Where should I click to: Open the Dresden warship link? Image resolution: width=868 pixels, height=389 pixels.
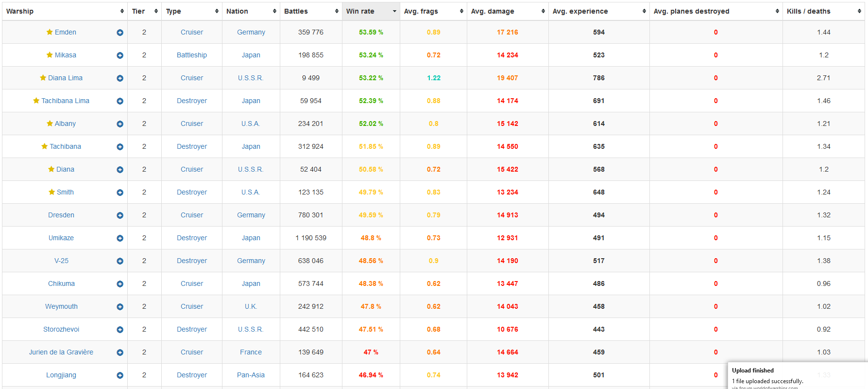click(x=61, y=215)
